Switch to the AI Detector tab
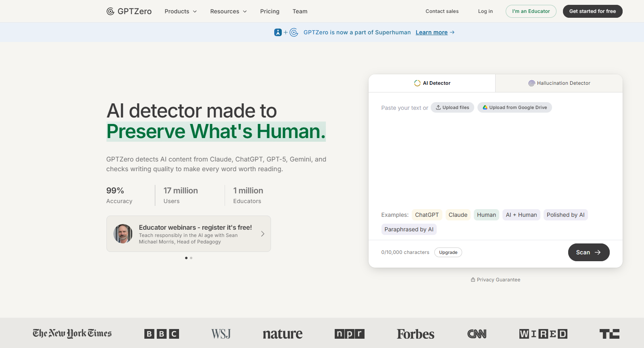Viewport: 644px width, 348px height. pos(432,83)
